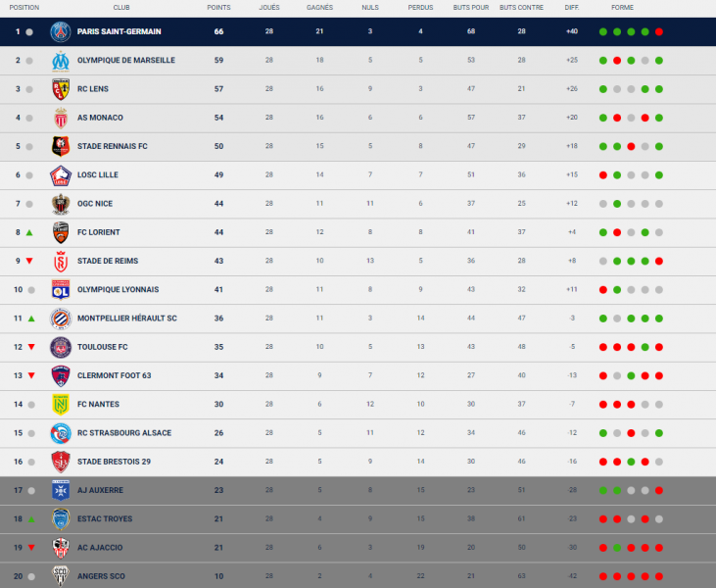Click Angers SCO's first red form dot
Viewport: 716px width, 588px height.
603,576
